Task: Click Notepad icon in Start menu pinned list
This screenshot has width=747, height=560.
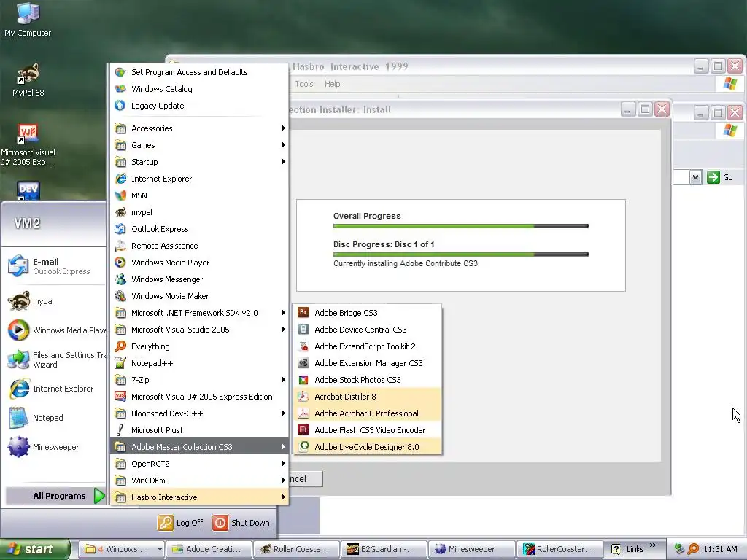Action: (18, 418)
